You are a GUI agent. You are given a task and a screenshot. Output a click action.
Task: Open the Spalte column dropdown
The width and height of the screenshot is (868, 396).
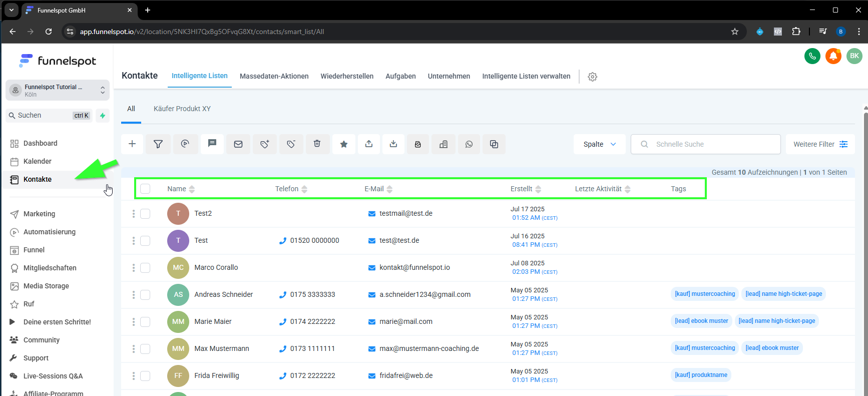[x=599, y=144]
